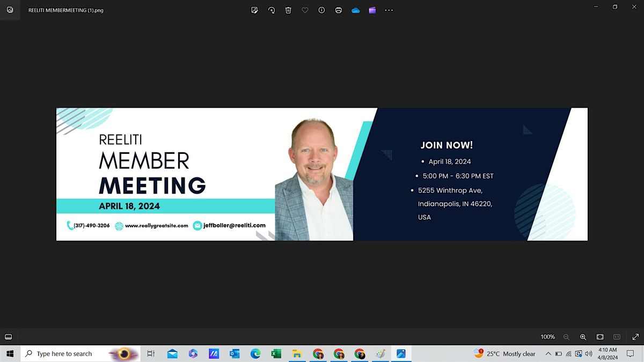Image resolution: width=644 pixels, height=362 pixels.
Task: Open the three-dots See more menu
Action: coord(389,10)
